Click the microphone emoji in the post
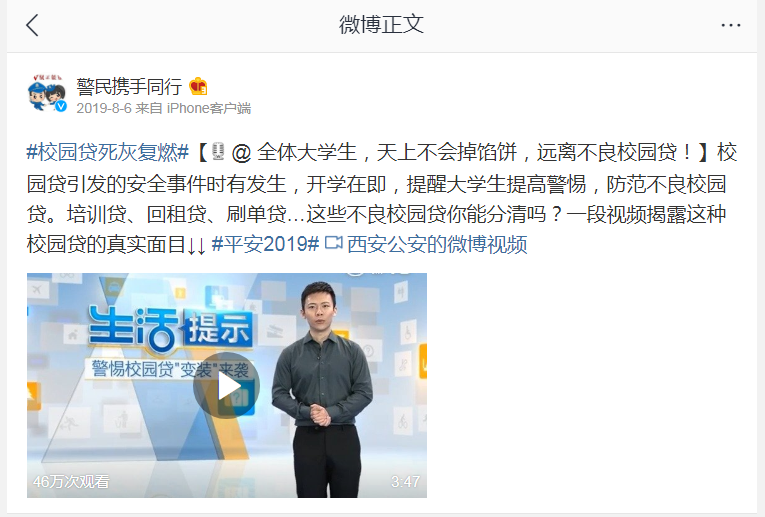 pos(218,152)
